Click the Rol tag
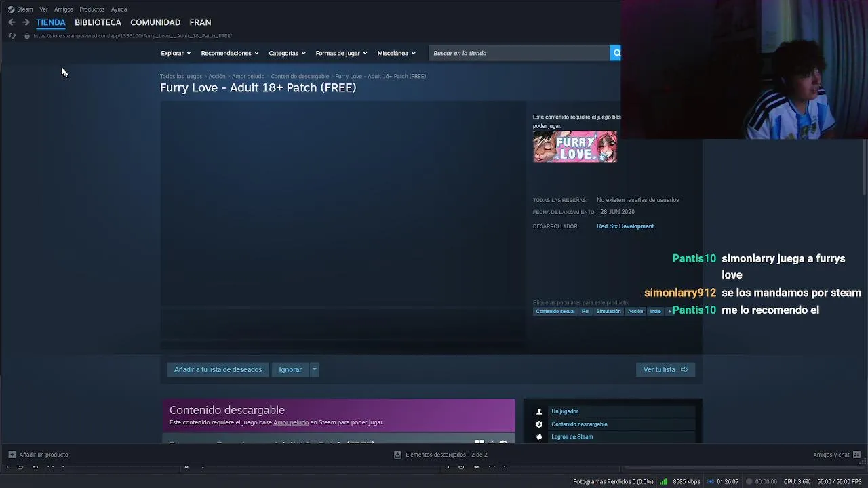The image size is (868, 488). coord(585,312)
